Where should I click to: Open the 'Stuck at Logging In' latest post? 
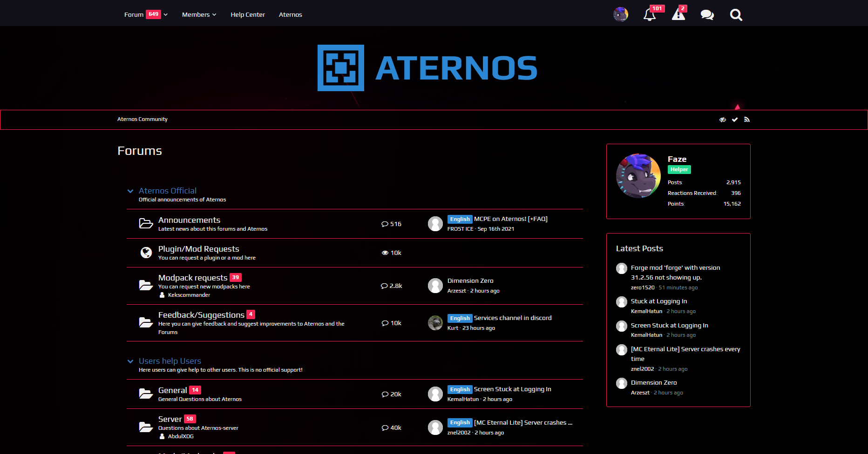[x=658, y=301]
